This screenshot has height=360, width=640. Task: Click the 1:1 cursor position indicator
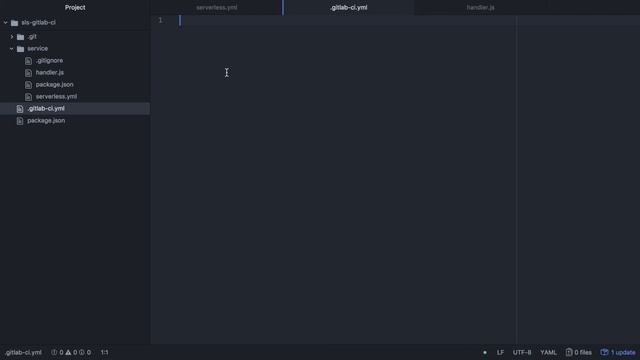104,352
